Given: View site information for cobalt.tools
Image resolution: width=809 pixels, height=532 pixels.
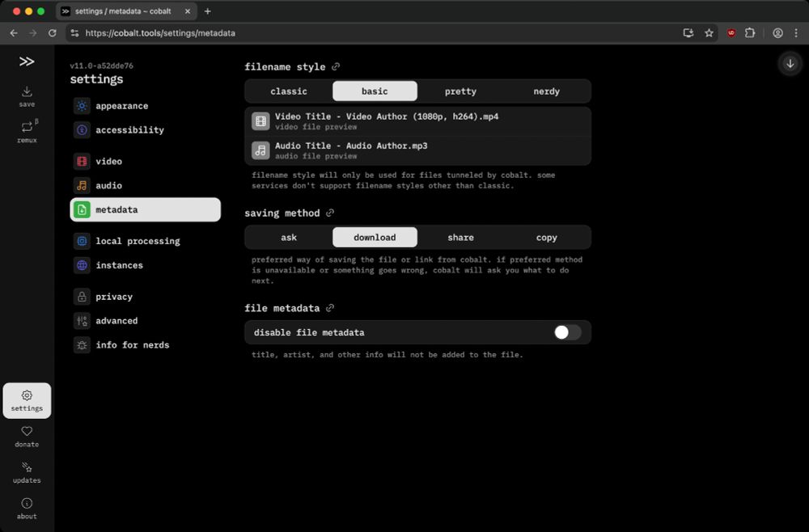Looking at the screenshot, I should pos(74,33).
